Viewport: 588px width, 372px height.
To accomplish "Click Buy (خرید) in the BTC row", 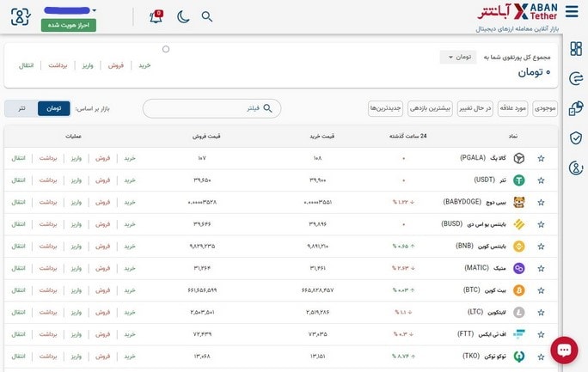I will point(130,290).
